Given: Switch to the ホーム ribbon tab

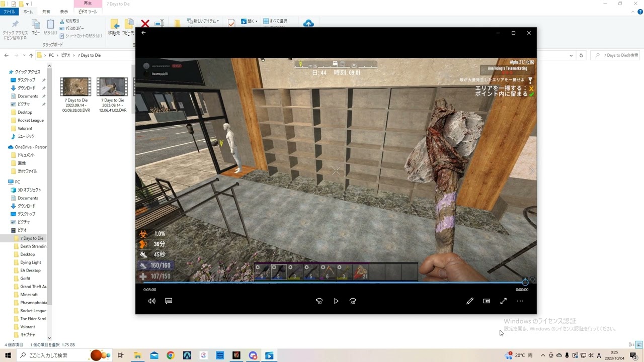Looking at the screenshot, I should pyautogui.click(x=28, y=12).
